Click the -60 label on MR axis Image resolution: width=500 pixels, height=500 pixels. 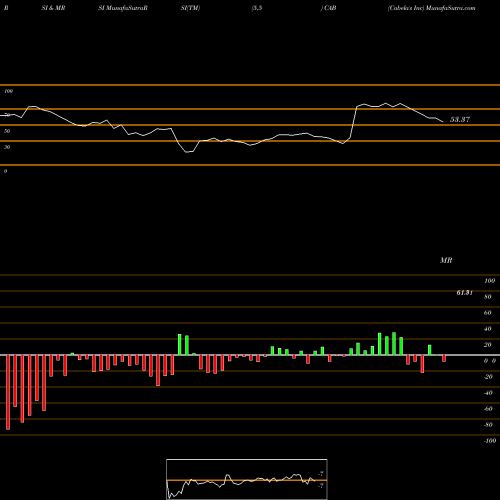click(x=488, y=409)
